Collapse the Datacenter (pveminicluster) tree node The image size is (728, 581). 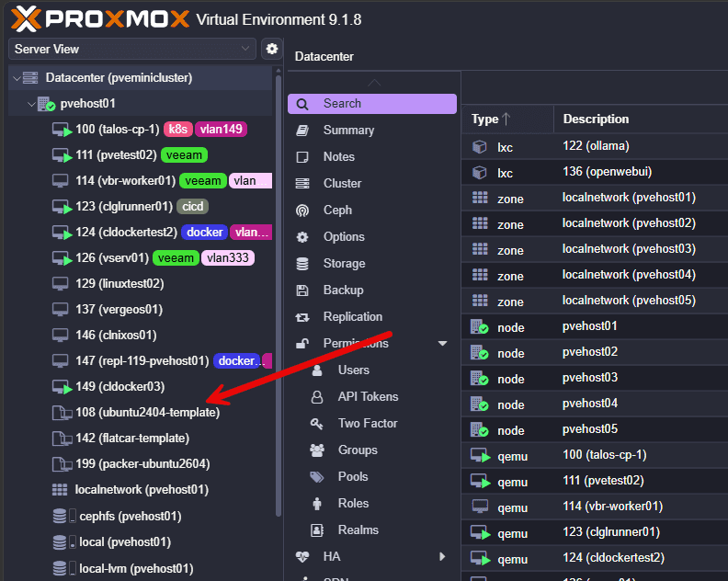(17, 78)
